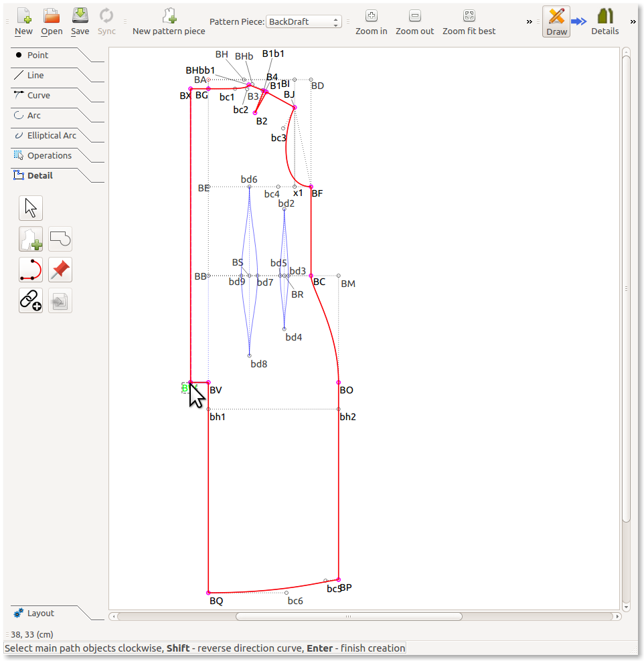This screenshot has height=661, width=644.
Task: Click the seam allowance workpiece tool
Action: click(x=31, y=239)
